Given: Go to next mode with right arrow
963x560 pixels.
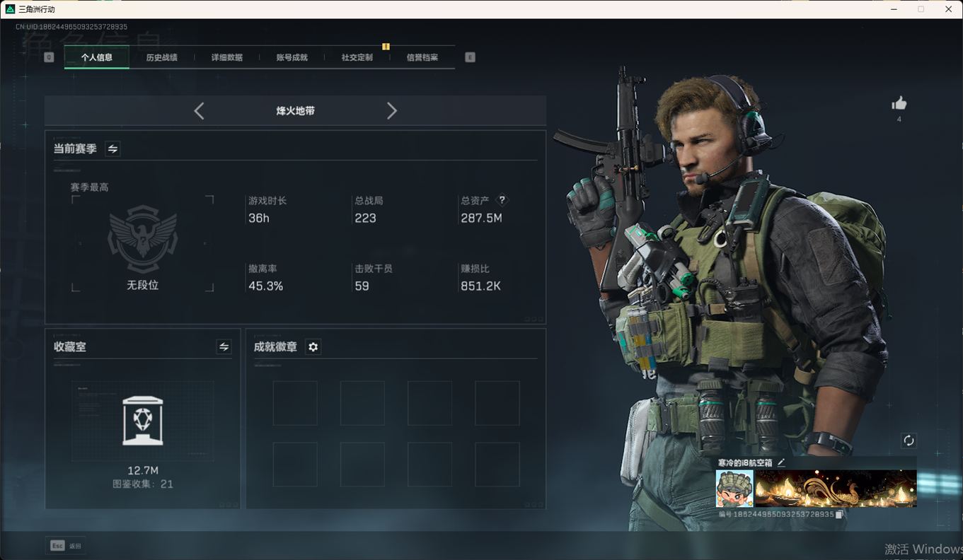Looking at the screenshot, I should pyautogui.click(x=392, y=111).
